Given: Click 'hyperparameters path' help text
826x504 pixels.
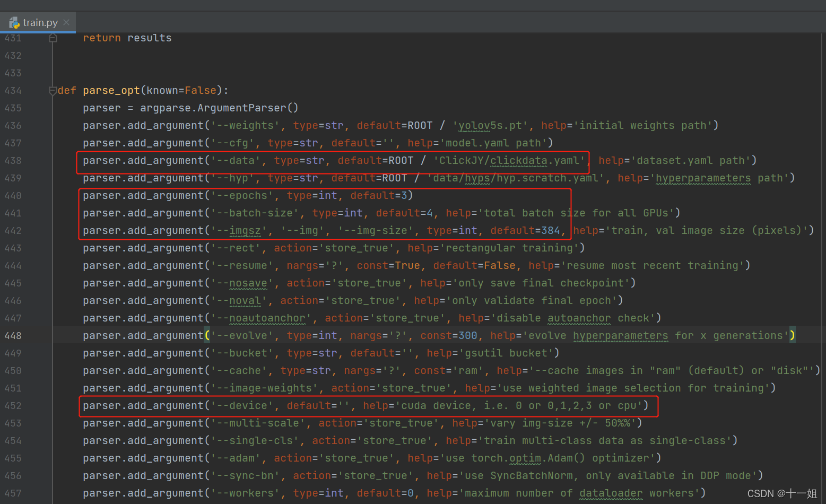Looking at the screenshot, I should point(719,178).
